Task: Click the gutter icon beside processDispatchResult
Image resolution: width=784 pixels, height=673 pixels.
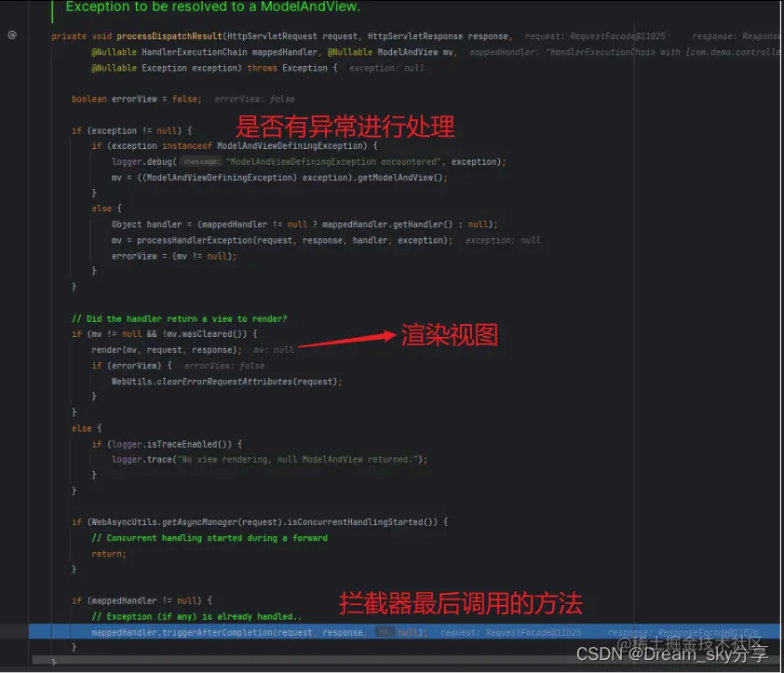Action: [12, 35]
